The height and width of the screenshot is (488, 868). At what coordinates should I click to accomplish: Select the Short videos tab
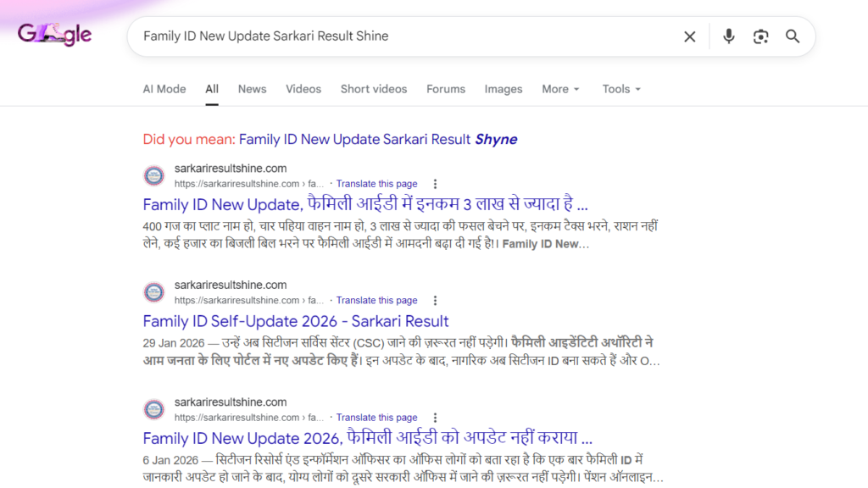pyautogui.click(x=374, y=89)
